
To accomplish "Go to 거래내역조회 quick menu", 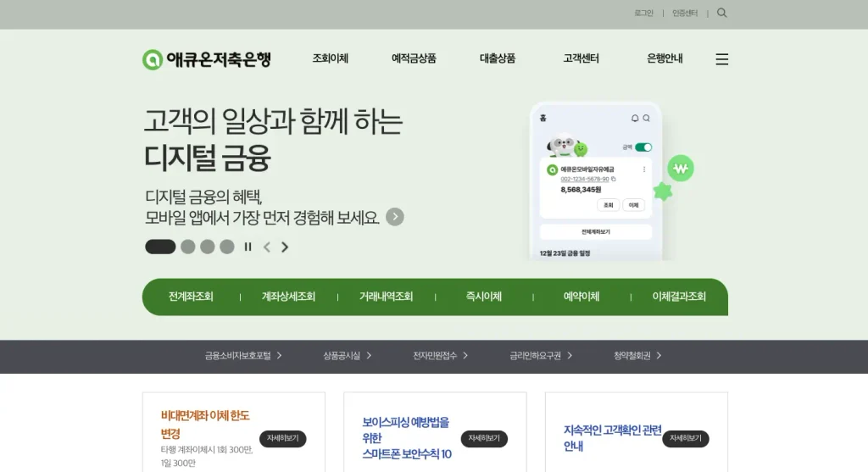I will click(386, 297).
